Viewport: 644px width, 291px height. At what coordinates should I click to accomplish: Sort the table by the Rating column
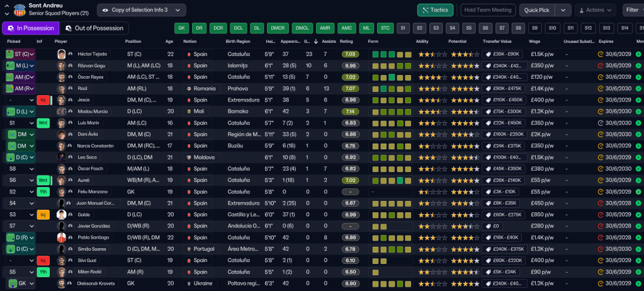click(x=346, y=42)
